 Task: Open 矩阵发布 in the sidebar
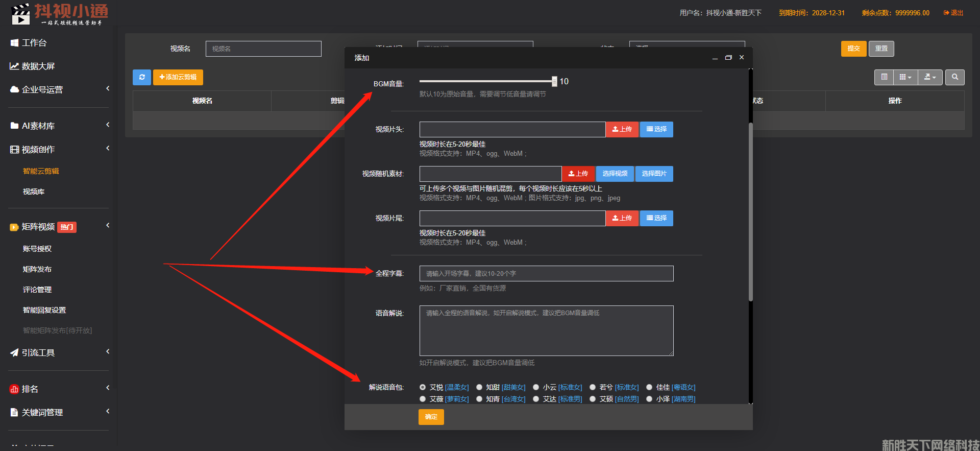(37, 269)
